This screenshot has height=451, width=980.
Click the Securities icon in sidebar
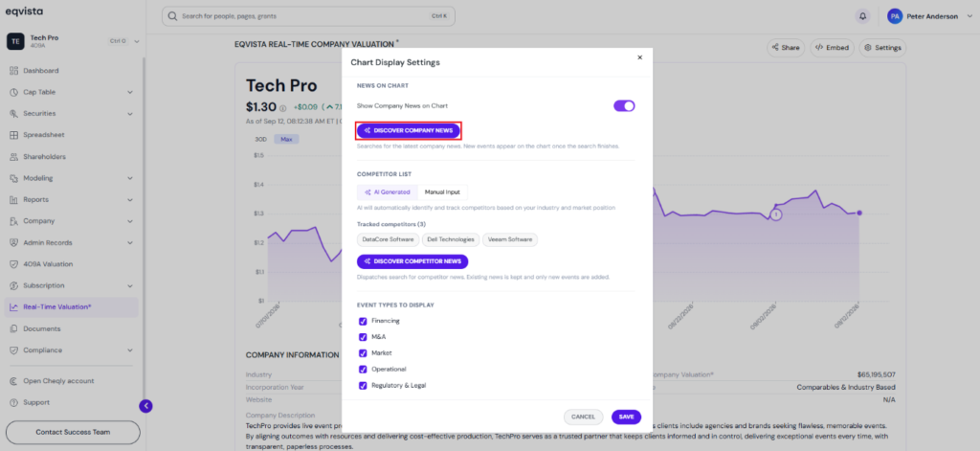(13, 114)
